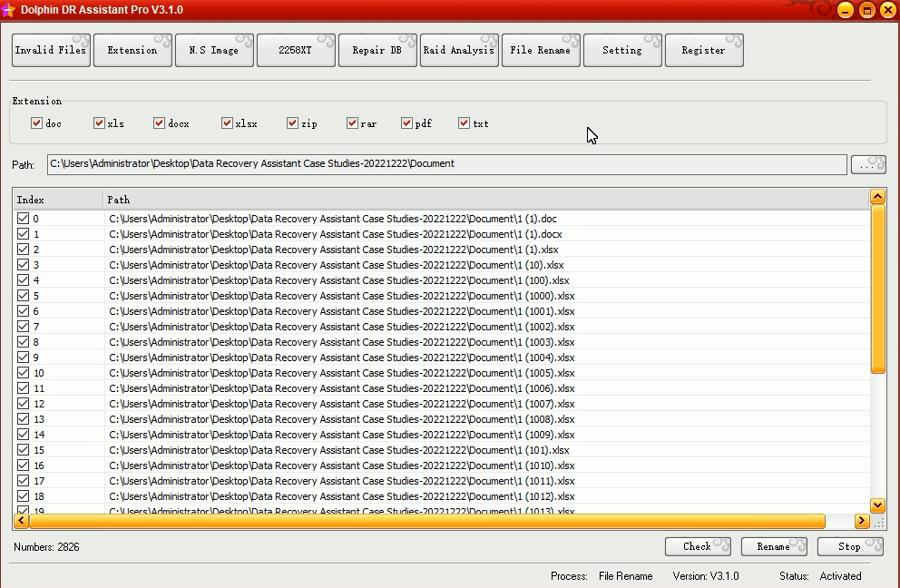
Task: Uncheck the xls extension checkbox
Action: 99,122
